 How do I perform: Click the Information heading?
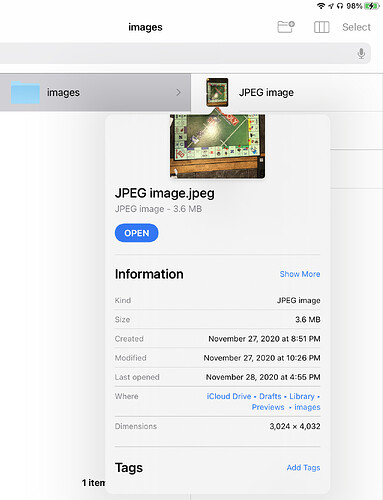pyautogui.click(x=149, y=274)
